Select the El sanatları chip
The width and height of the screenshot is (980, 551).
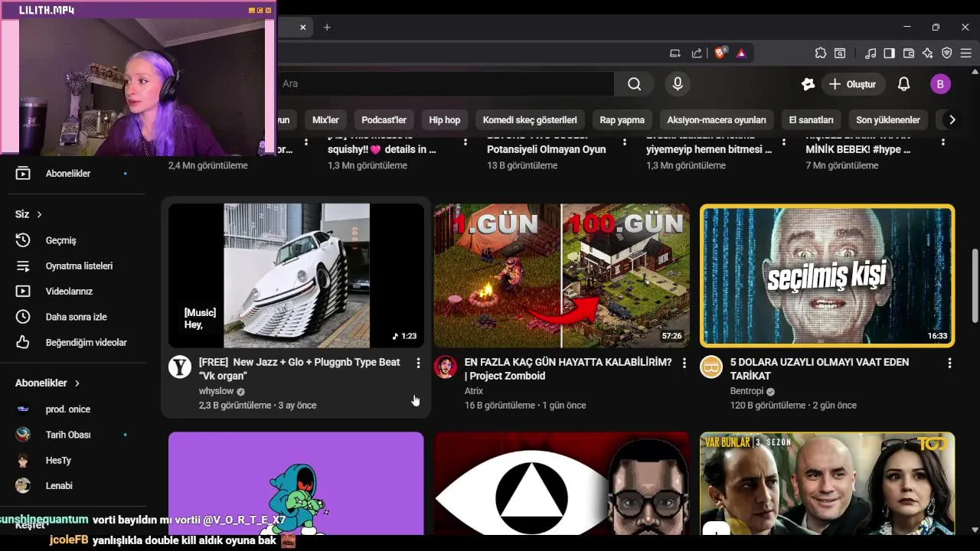point(811,119)
